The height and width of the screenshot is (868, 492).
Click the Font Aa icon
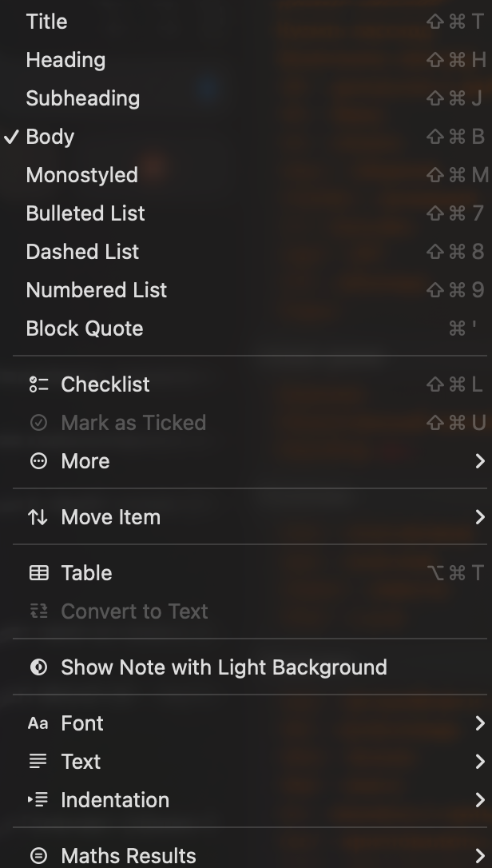[38, 723]
